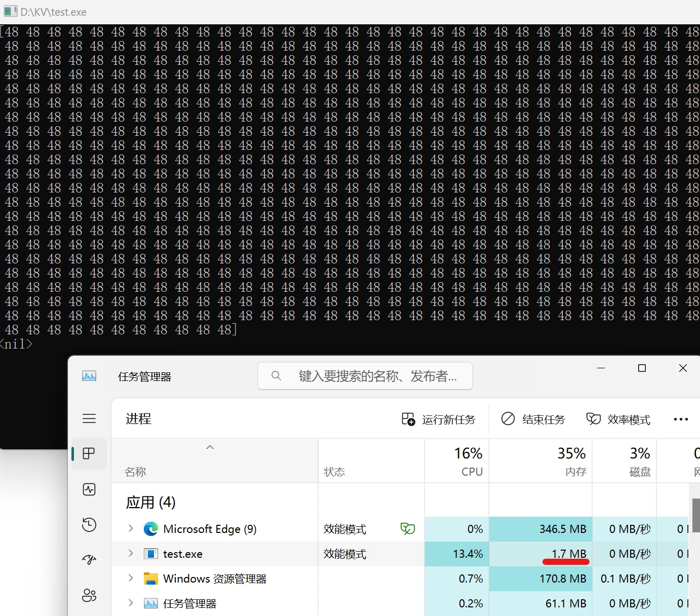The image size is (700, 616).
Task: Close the Task Manager window
Action: coord(683,368)
